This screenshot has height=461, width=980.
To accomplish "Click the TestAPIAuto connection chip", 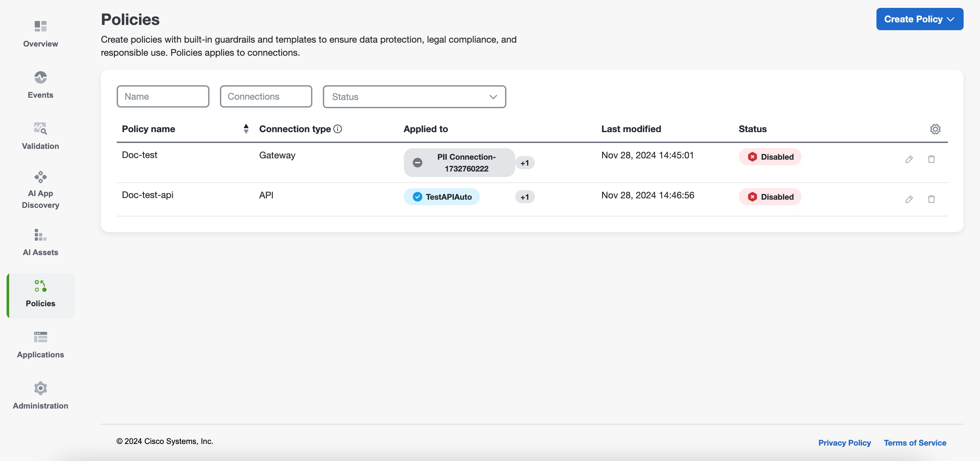I will coord(442,197).
